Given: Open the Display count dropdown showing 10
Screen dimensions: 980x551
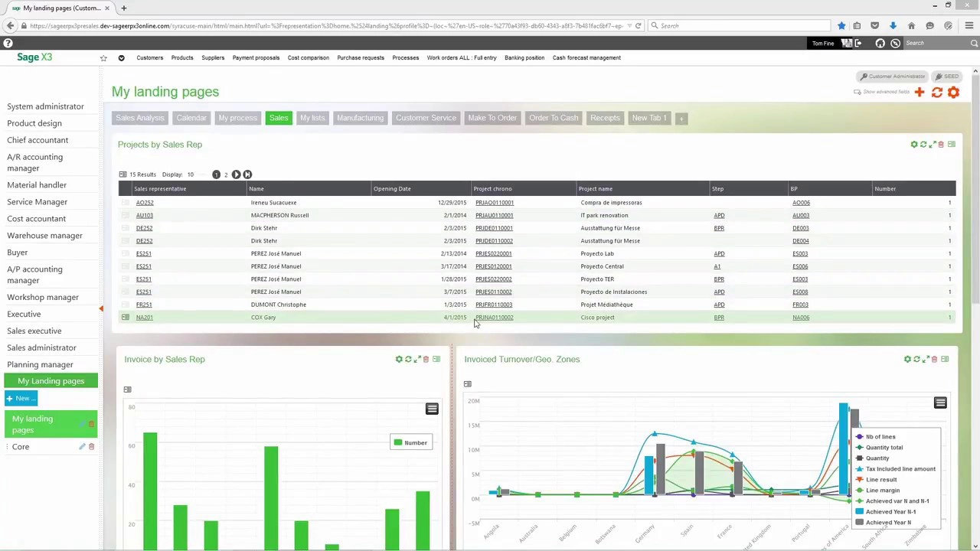Looking at the screenshot, I should [190, 174].
